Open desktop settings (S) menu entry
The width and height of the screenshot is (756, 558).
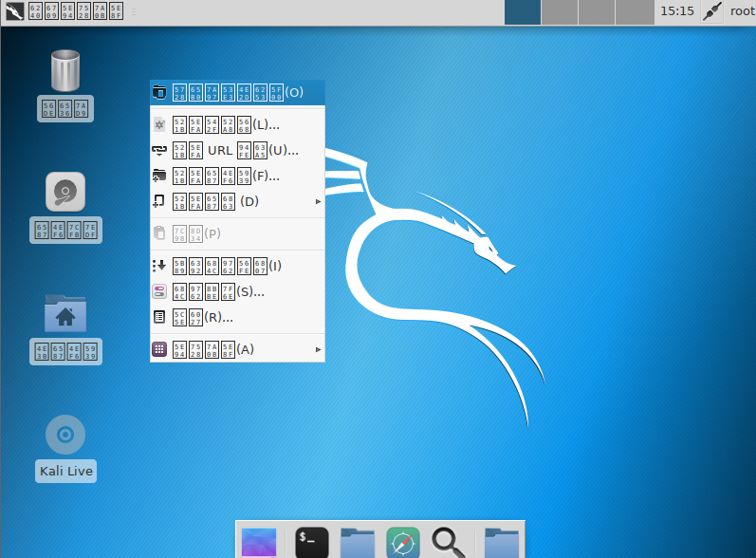pyautogui.click(x=237, y=291)
